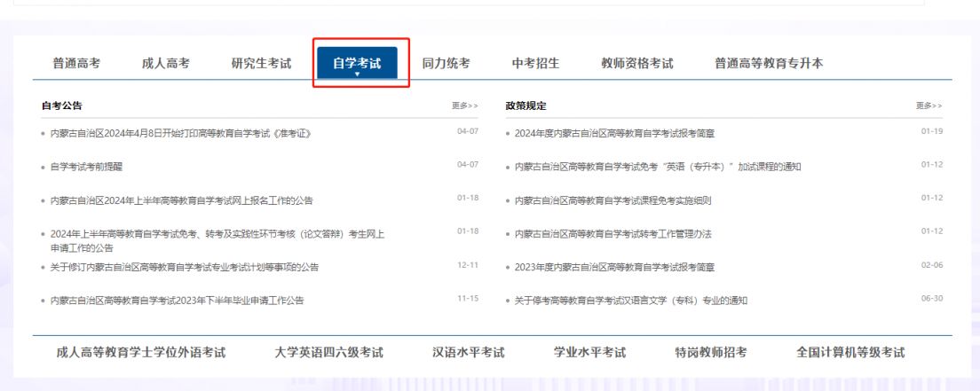Open the 特岗教师招考 link
The height and width of the screenshot is (391, 980).
pyautogui.click(x=710, y=353)
